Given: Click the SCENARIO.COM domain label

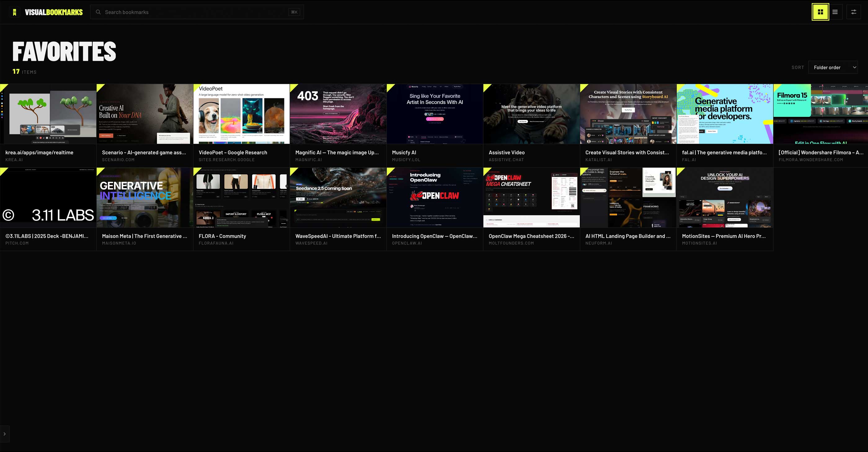Looking at the screenshot, I should coord(118,160).
